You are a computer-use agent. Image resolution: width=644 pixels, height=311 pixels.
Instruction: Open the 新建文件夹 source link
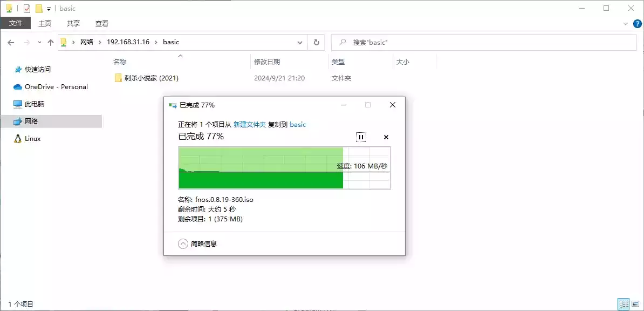[x=250, y=124]
